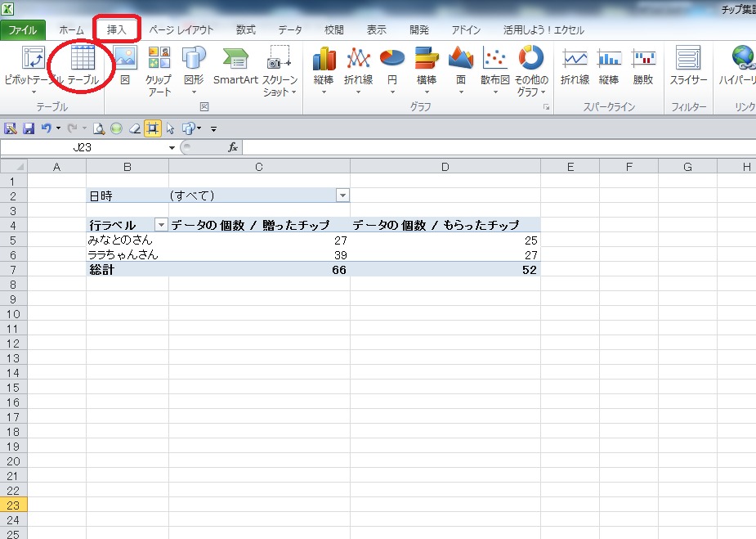Insert a table using the テーブル icon
The width and height of the screenshot is (756, 539).
(x=83, y=65)
